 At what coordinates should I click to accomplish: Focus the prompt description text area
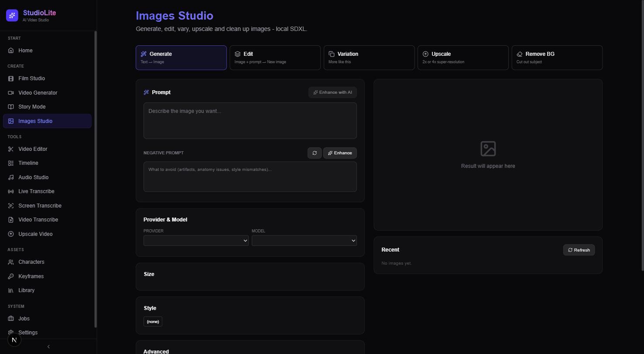click(250, 121)
